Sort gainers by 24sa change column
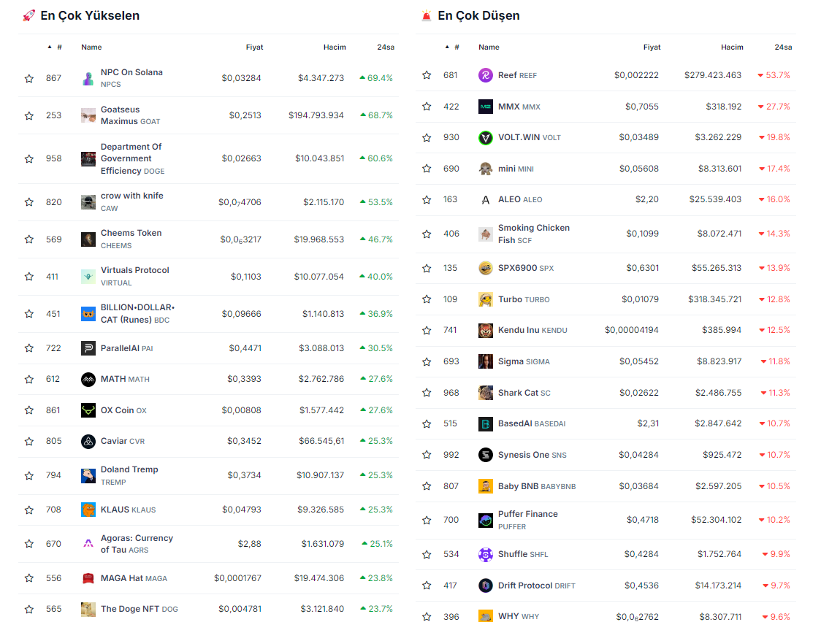This screenshot has height=622, width=840. tap(386, 47)
